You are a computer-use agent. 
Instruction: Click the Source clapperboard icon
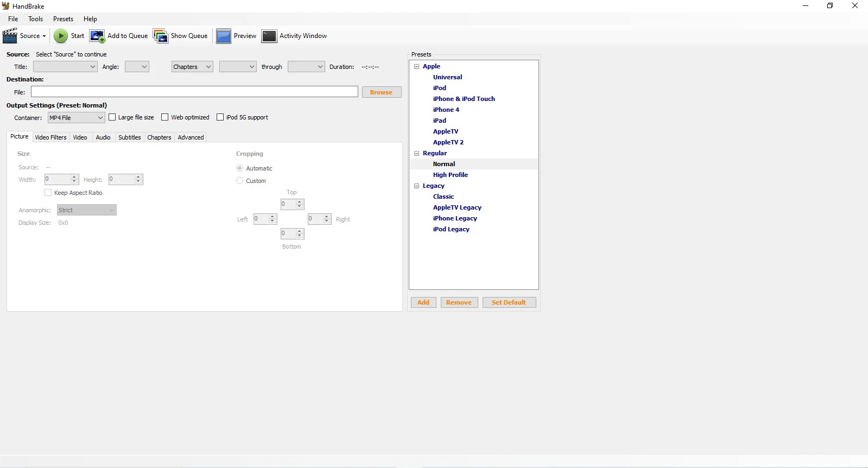coord(10,36)
